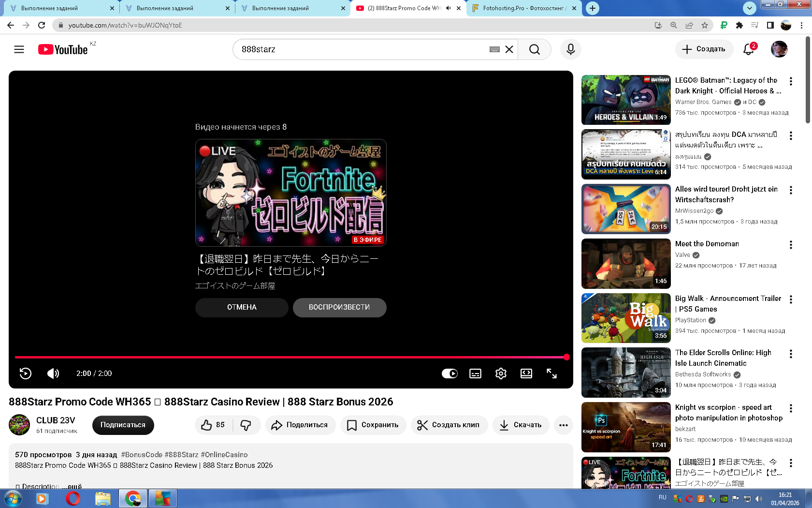Enter fullscreen mode in the player

pos(551,374)
